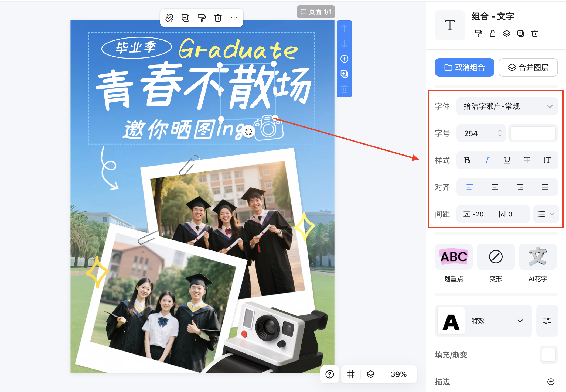Screen dimensions: 566x392
Task: Open the 页面 1/1 pages panel
Action: tap(316, 12)
